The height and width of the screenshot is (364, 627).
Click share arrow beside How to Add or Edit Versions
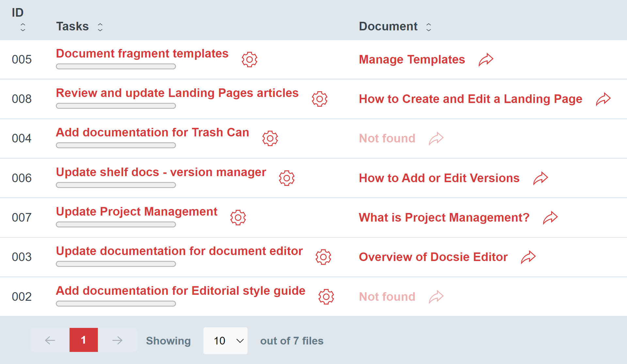pyautogui.click(x=541, y=178)
